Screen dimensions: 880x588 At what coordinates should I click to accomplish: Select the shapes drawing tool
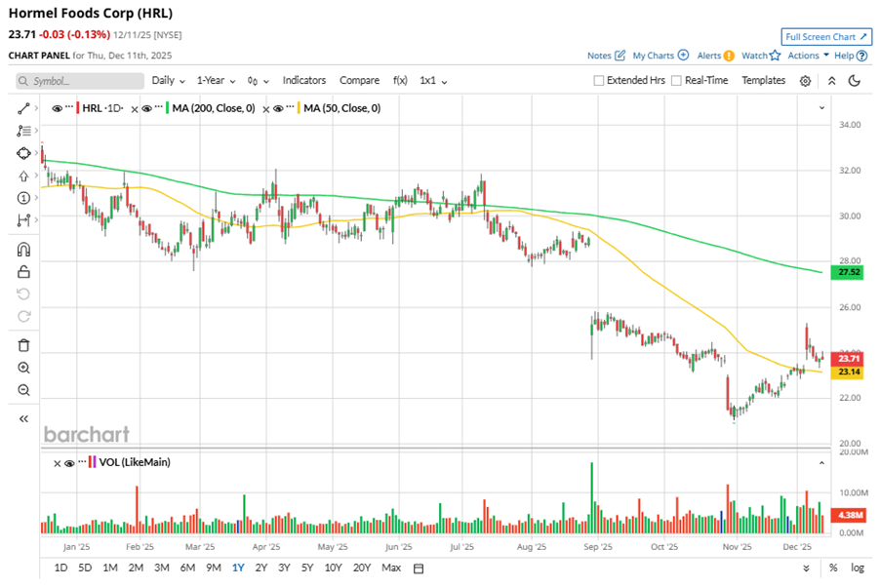23,153
